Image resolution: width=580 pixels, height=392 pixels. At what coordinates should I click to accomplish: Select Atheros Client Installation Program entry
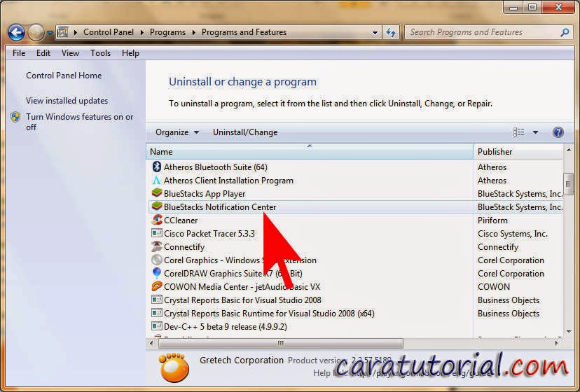(x=228, y=181)
